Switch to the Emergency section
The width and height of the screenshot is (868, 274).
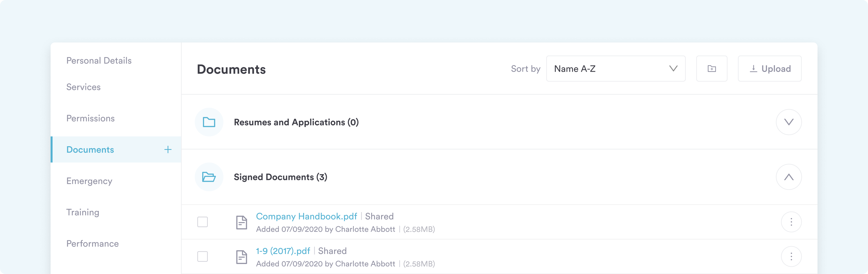tap(89, 181)
